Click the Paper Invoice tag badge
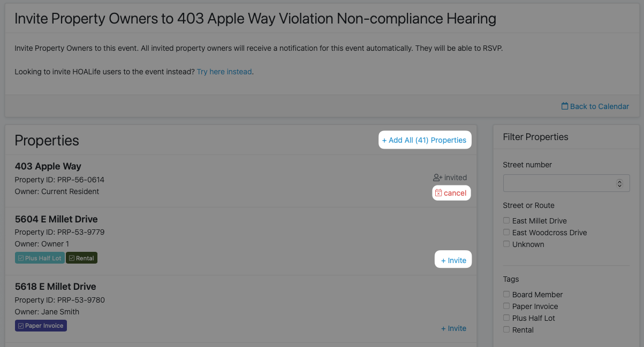Screen dimensions: 644x347 (41, 326)
